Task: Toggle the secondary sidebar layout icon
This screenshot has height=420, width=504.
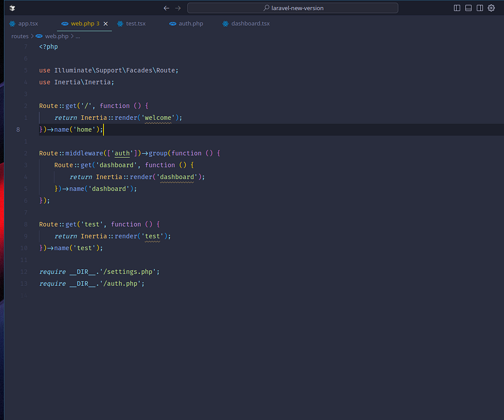Action: (480, 8)
